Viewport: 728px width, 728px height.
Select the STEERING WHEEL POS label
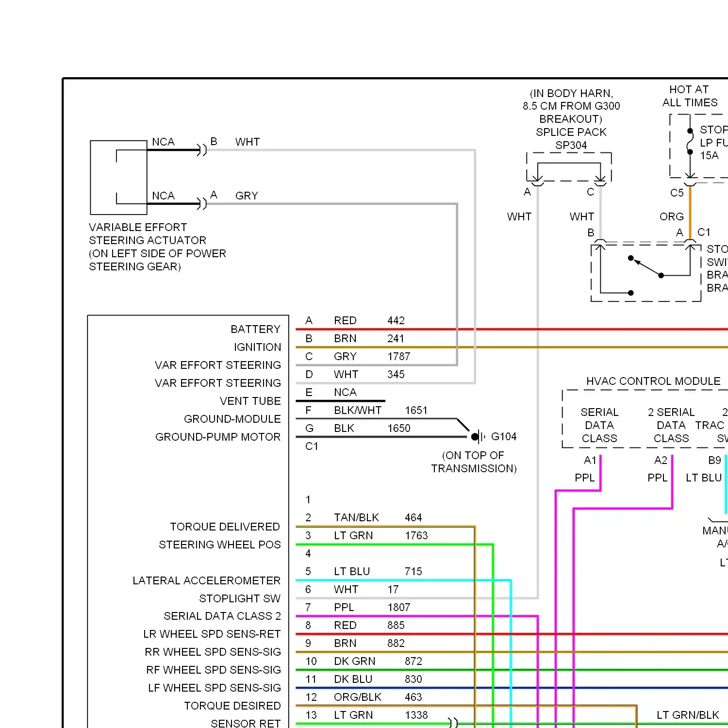(x=220, y=545)
